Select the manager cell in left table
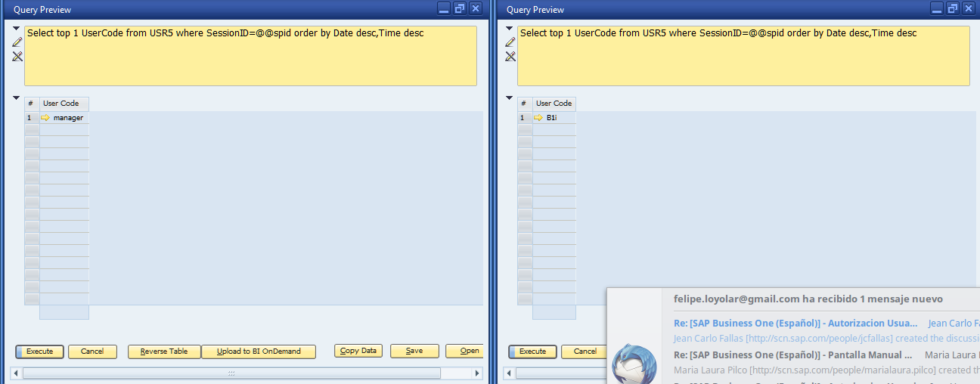Image resolution: width=980 pixels, height=384 pixels. (x=64, y=118)
